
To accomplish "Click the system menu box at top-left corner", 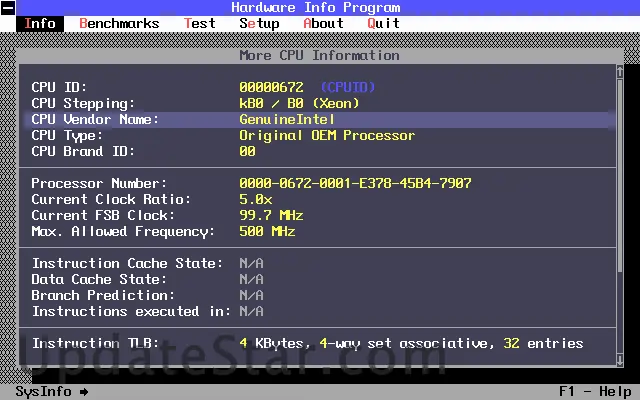I will (8, 8).
